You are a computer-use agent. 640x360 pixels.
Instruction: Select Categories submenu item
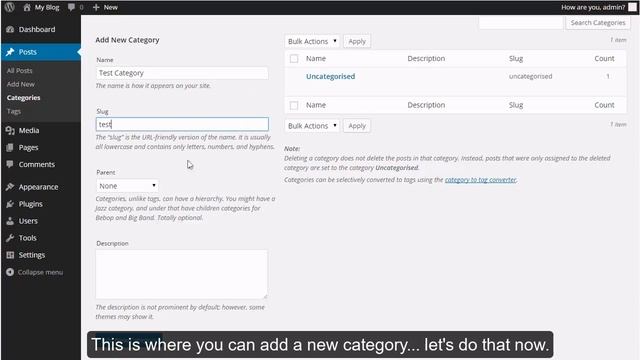pyautogui.click(x=23, y=98)
